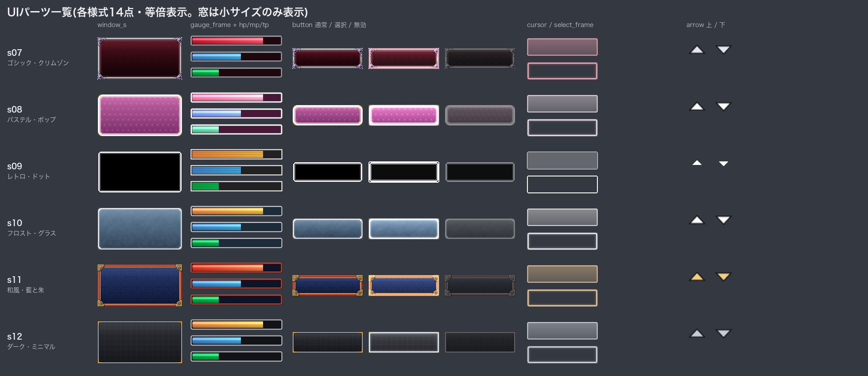Screen dimensions: 868x376
Task: Click the s08 disabled gray button
Action: 480,115
